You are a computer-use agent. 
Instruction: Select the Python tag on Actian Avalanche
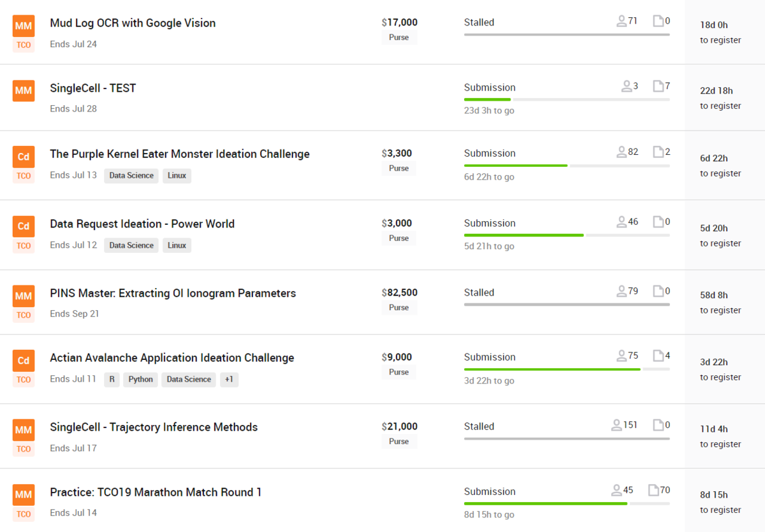click(140, 379)
